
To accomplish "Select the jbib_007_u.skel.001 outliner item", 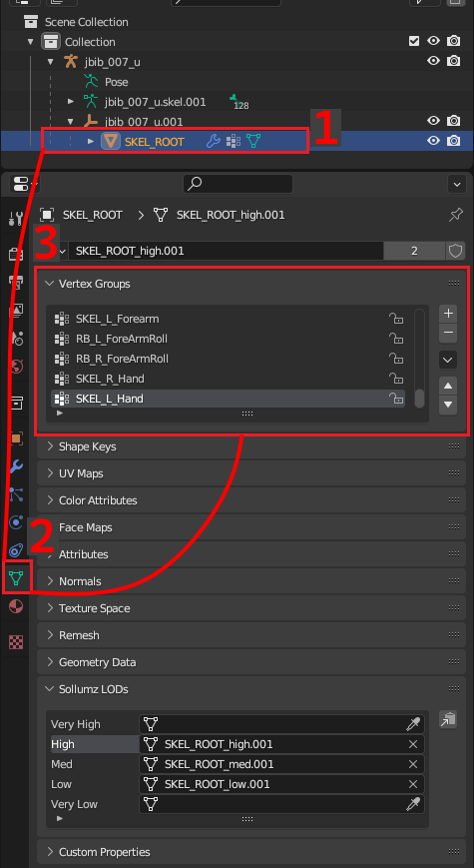I will (x=155, y=102).
